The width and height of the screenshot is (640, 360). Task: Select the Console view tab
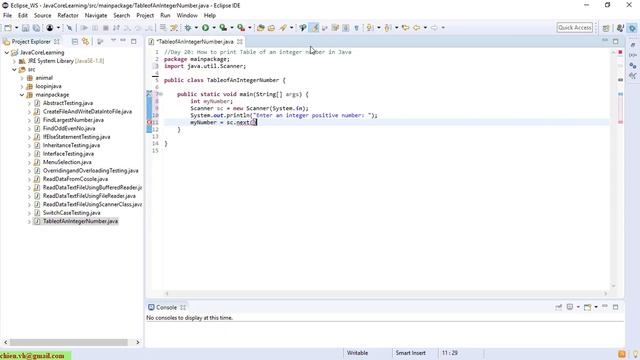tap(166, 307)
